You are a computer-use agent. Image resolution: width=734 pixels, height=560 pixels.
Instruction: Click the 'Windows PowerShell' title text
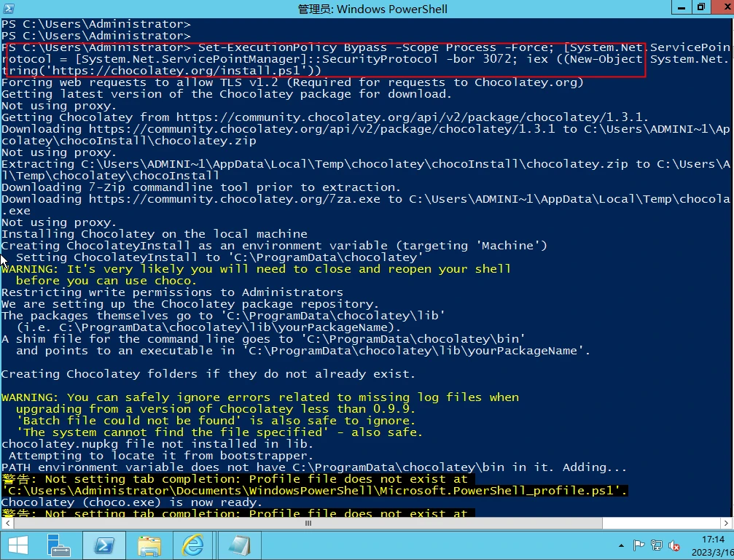click(x=392, y=9)
